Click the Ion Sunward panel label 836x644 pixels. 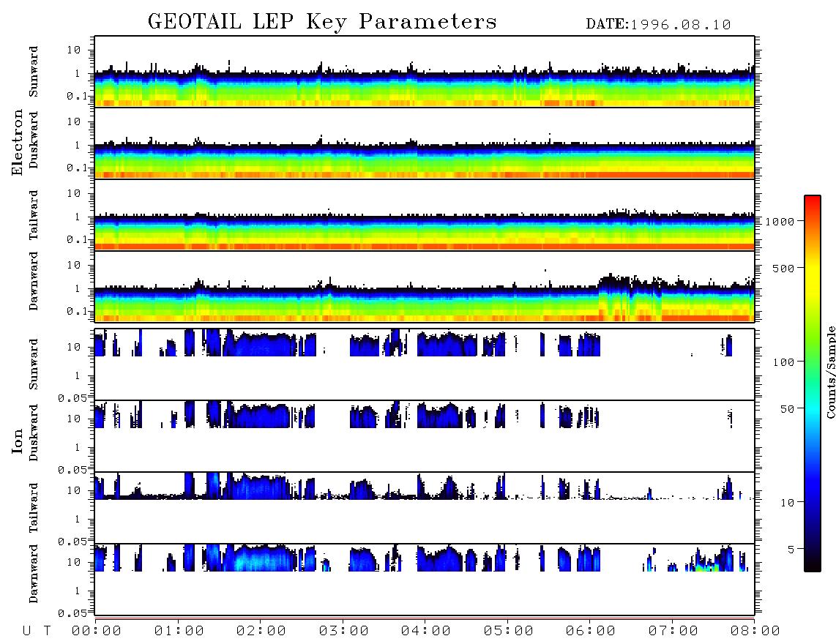(x=34, y=364)
